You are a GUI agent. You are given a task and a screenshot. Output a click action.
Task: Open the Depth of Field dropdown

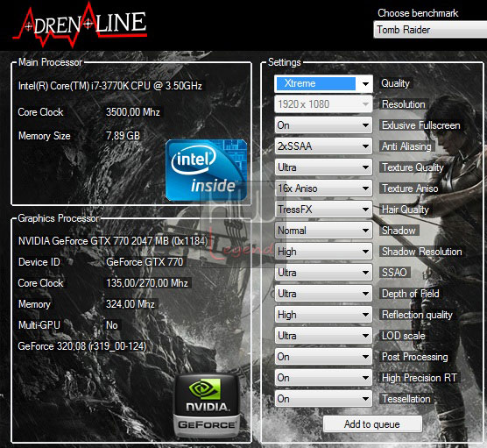coord(323,294)
